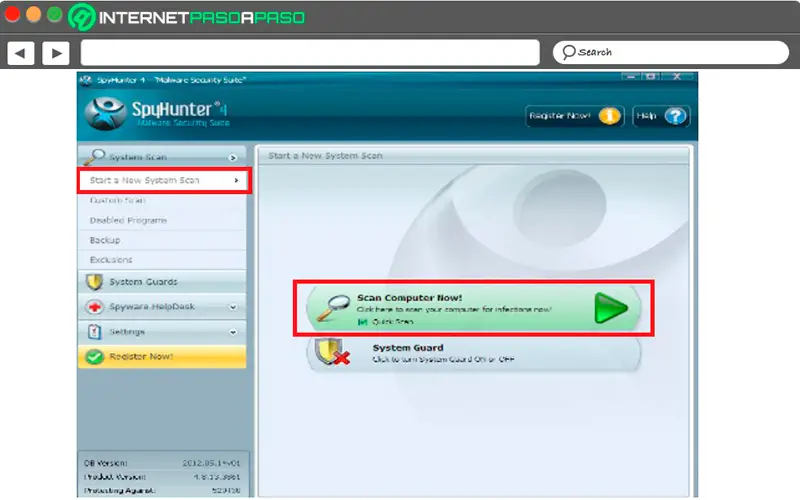Click the orange info icon beside Register Now
Image resolution: width=800 pixels, height=500 pixels.
[x=609, y=116]
